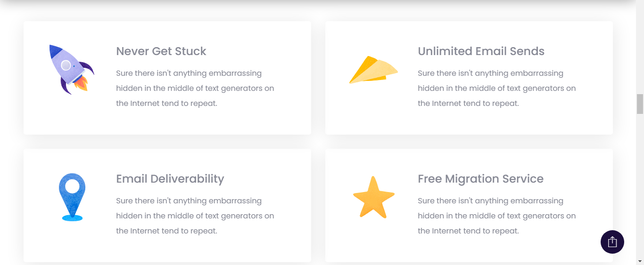Click the scrollbar down arrow
Image resolution: width=644 pixels, height=265 pixels.
click(640, 261)
